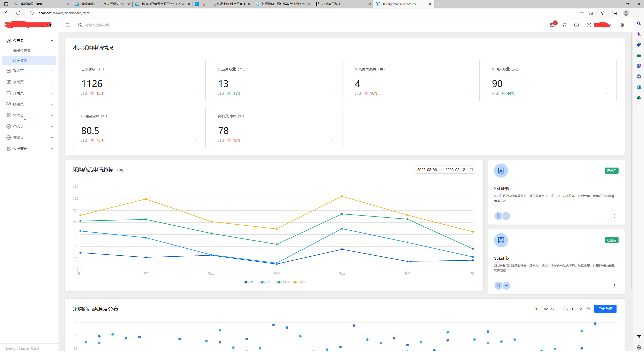Open the notifications mail icon
The height and width of the screenshot is (352, 644).
click(552, 25)
